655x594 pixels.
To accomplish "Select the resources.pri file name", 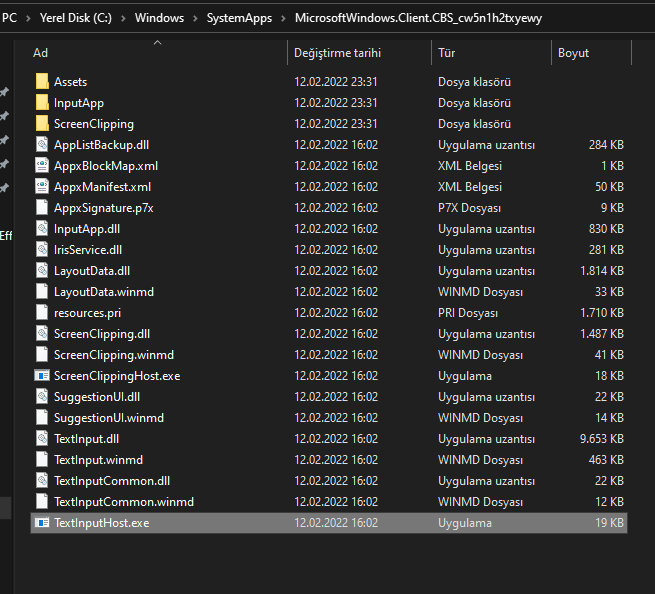I will (87, 313).
